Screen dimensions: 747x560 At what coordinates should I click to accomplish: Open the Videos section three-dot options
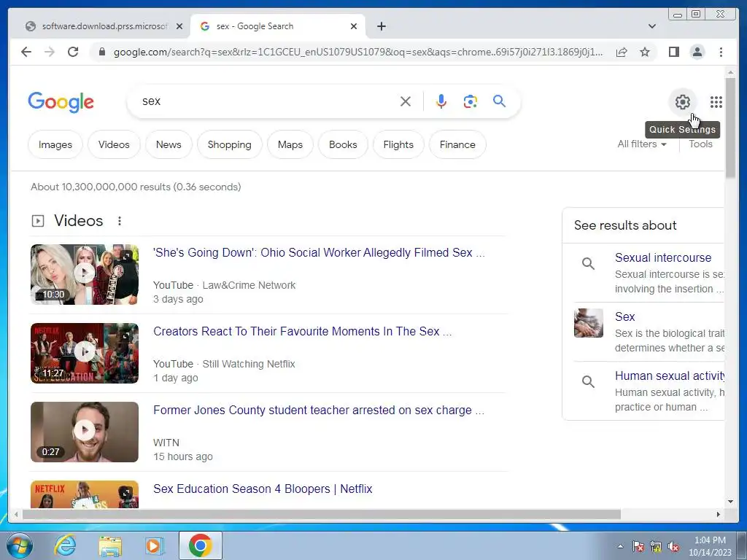coord(120,221)
